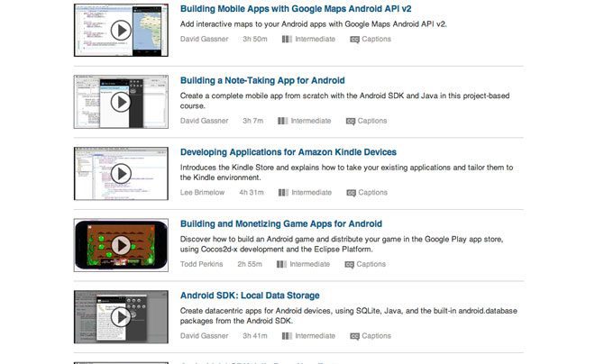The height and width of the screenshot is (364, 595).
Task: Play the Android SDK Local Data Storage video
Action: pos(121,317)
